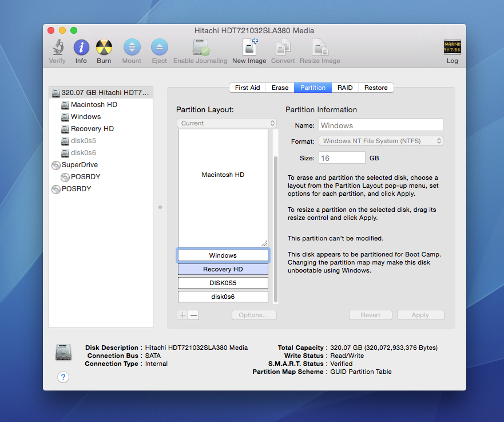Open help with the question mark button
The height and width of the screenshot is (422, 504).
[x=64, y=377]
